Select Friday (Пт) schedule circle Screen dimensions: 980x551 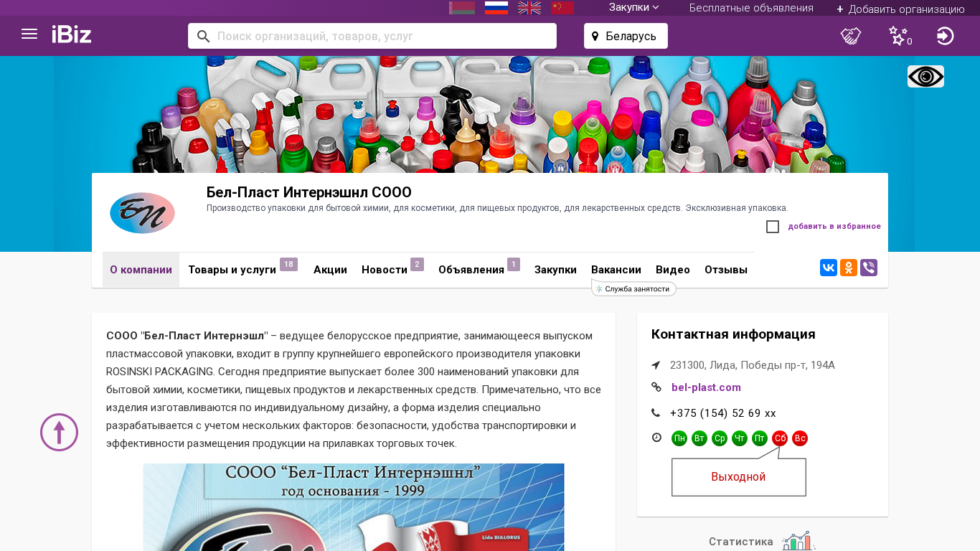point(760,438)
